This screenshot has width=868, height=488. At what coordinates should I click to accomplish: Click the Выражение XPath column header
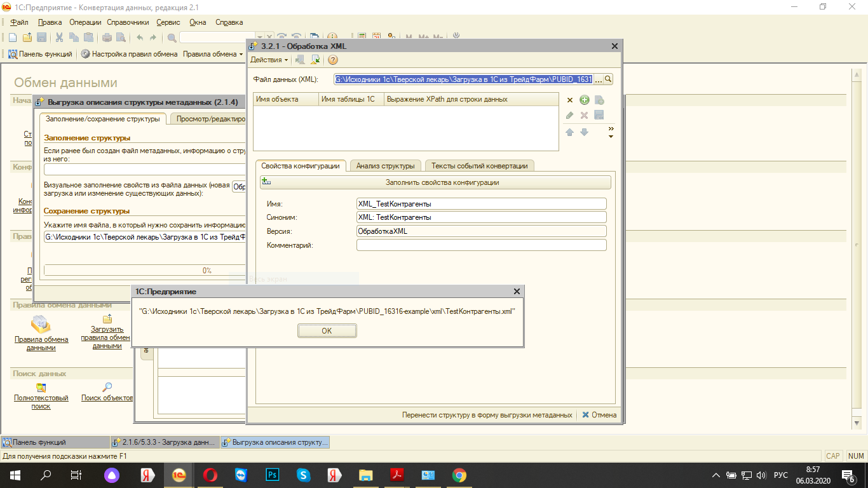click(x=471, y=99)
